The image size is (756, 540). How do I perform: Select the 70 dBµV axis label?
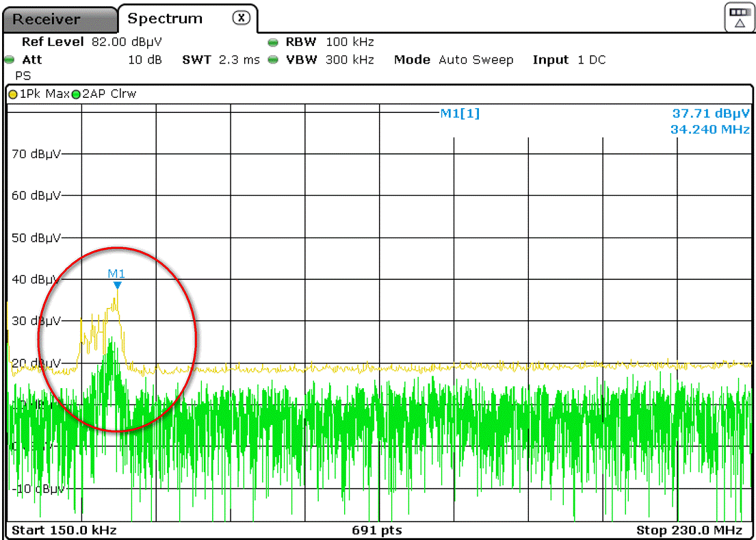(x=37, y=155)
